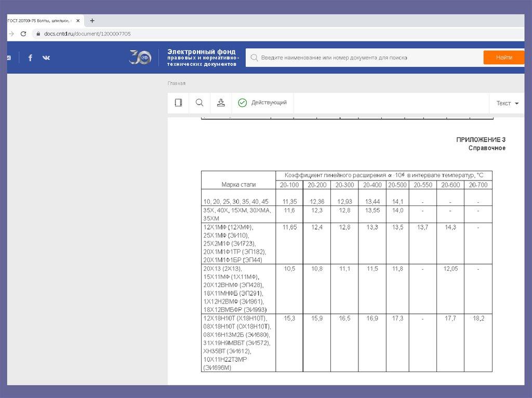Click the search-in-document magnifier icon
Screen dimensions: 532x398
point(199,103)
